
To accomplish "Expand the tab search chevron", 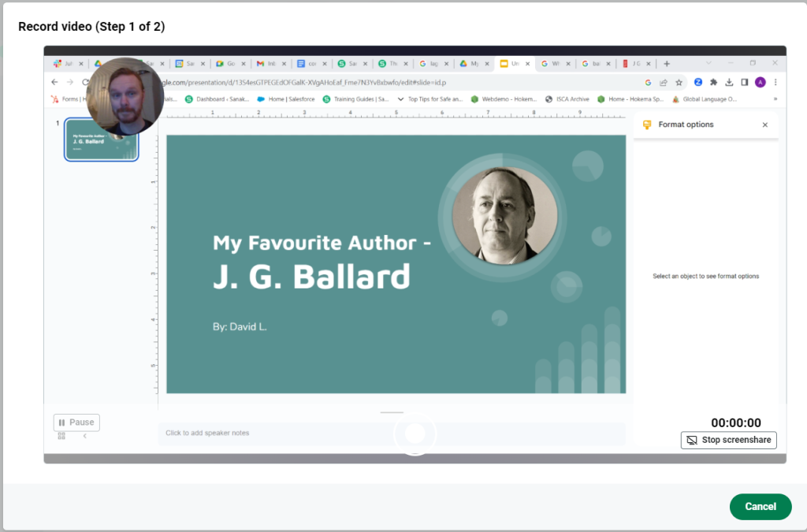I will [x=708, y=63].
